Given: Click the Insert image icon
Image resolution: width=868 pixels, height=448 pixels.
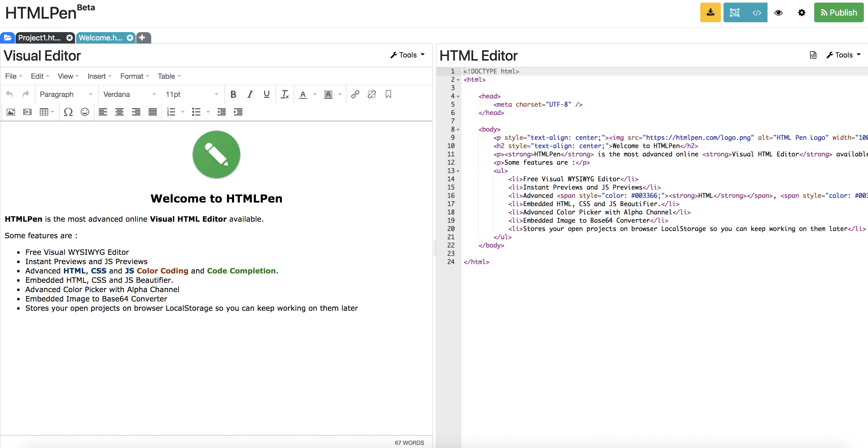Looking at the screenshot, I should point(11,112).
